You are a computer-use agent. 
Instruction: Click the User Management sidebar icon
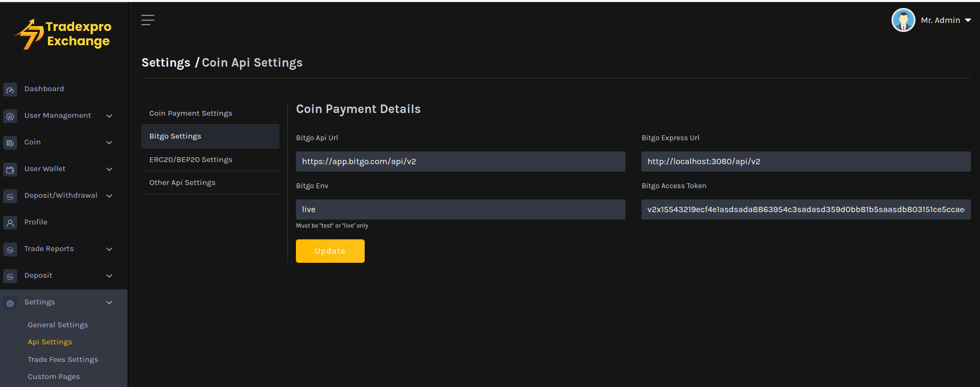tap(10, 116)
